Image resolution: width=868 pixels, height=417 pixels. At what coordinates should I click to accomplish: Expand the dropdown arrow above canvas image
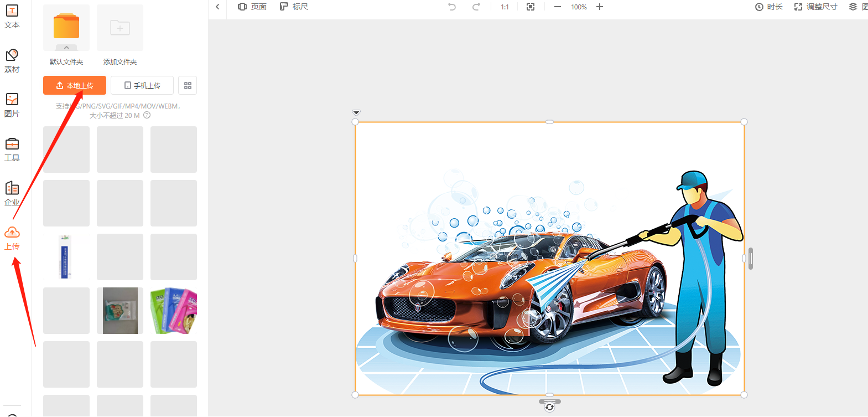pyautogui.click(x=356, y=112)
